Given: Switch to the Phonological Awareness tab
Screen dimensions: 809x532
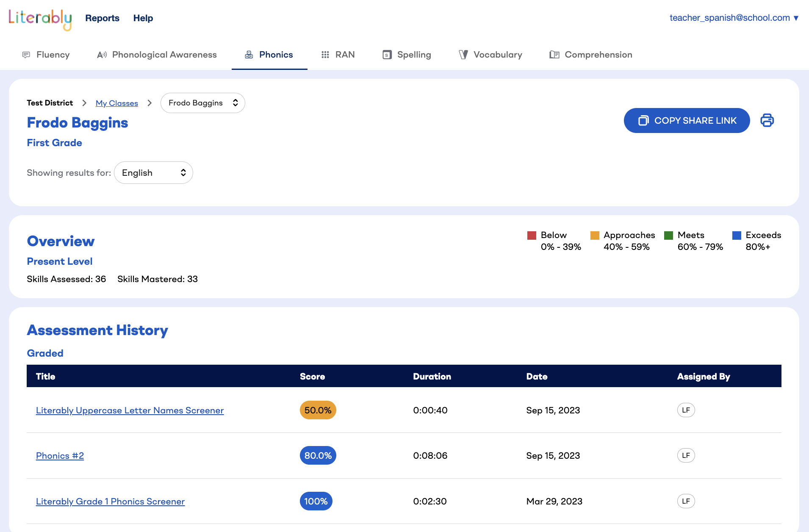Looking at the screenshot, I should 157,55.
